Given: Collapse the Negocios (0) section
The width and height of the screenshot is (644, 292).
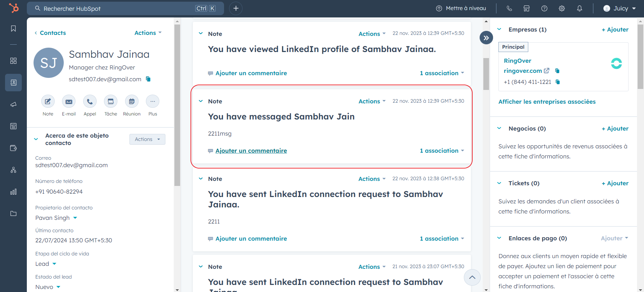Looking at the screenshot, I should point(499,128).
